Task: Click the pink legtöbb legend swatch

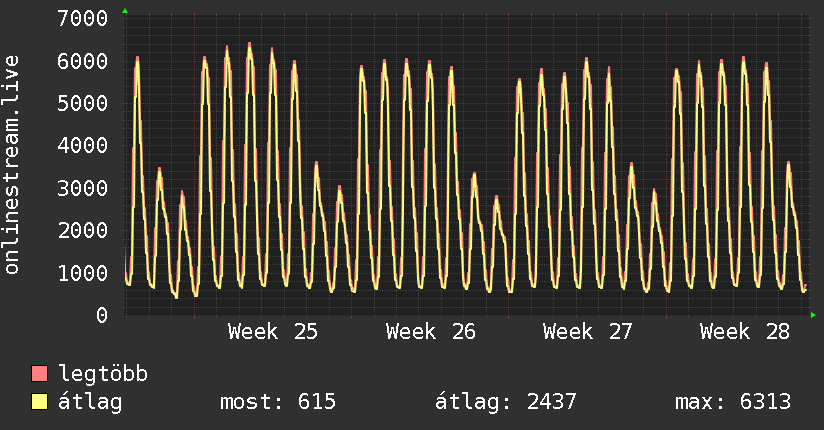Action: click(x=39, y=374)
